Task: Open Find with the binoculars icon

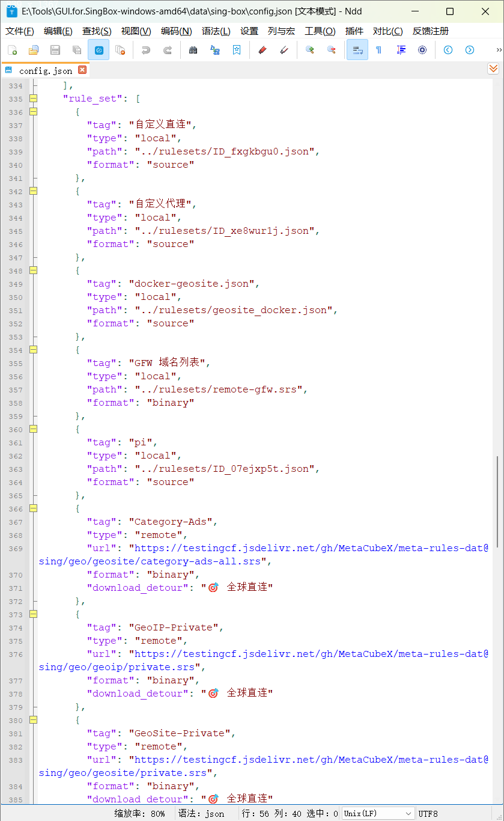Action: tap(193, 50)
